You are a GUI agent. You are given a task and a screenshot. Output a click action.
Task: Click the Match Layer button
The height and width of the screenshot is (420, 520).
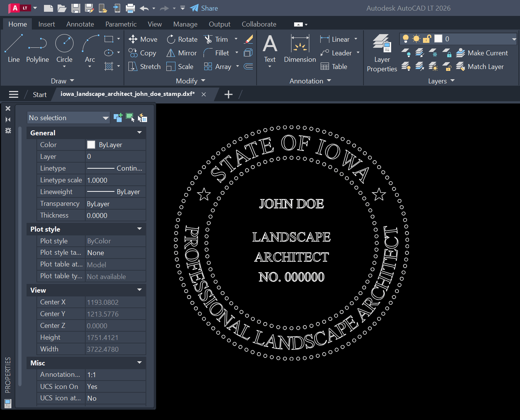(480, 66)
